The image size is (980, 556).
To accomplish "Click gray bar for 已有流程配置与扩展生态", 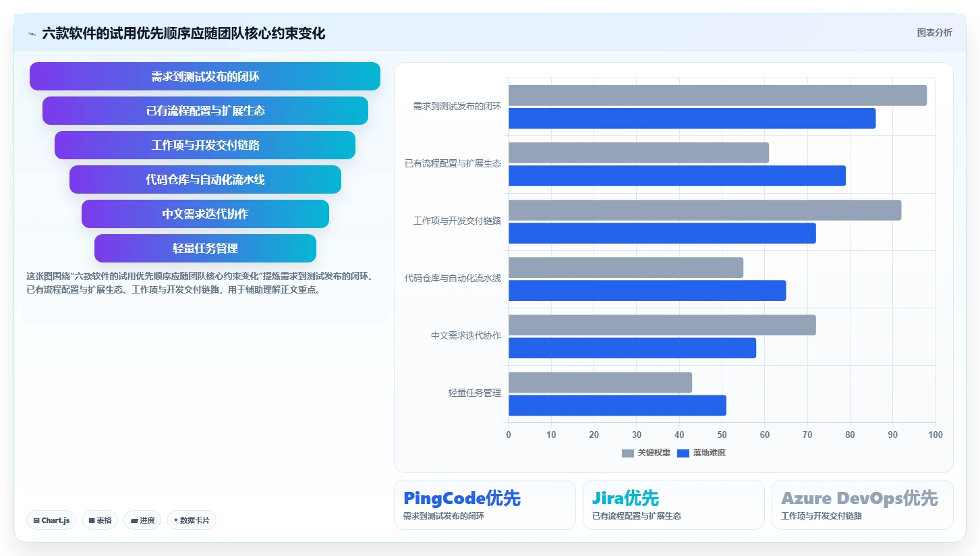I will click(639, 152).
